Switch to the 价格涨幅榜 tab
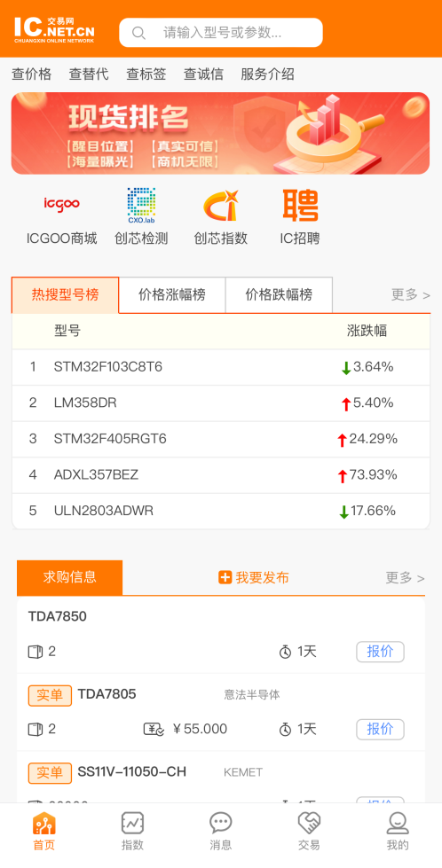Viewport: 442px width, 868px height. [172, 295]
